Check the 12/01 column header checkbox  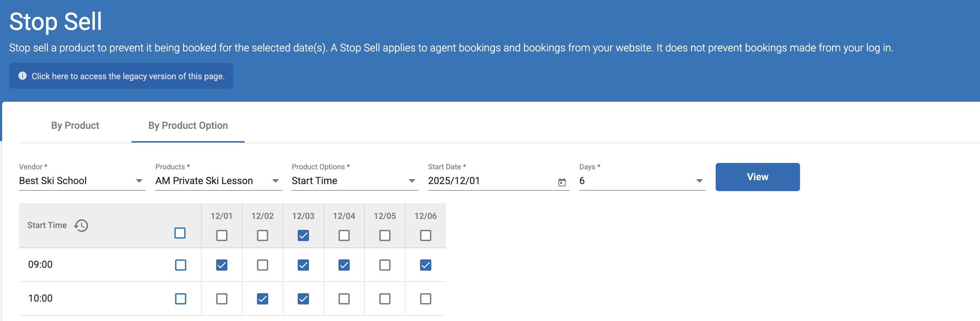221,235
